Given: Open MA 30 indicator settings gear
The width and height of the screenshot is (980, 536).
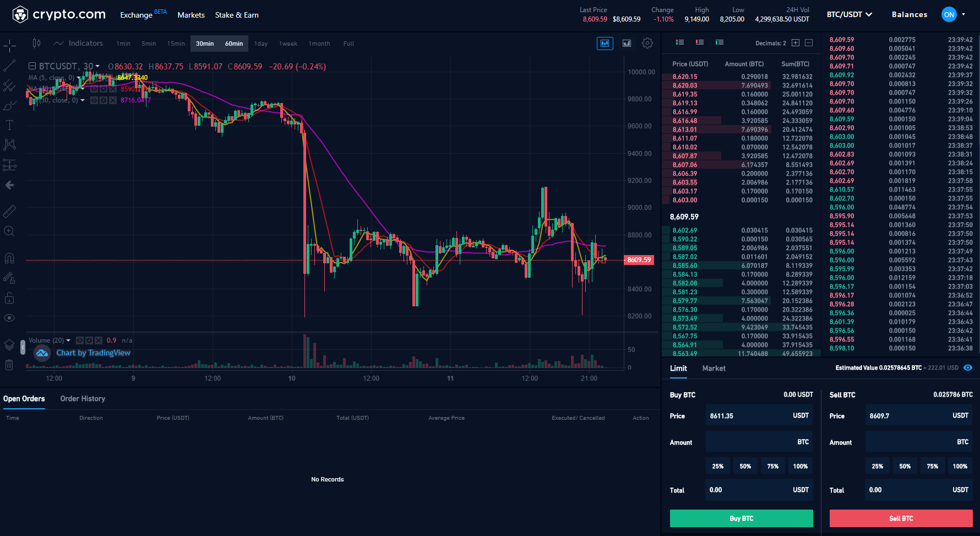Looking at the screenshot, I should coord(103,100).
